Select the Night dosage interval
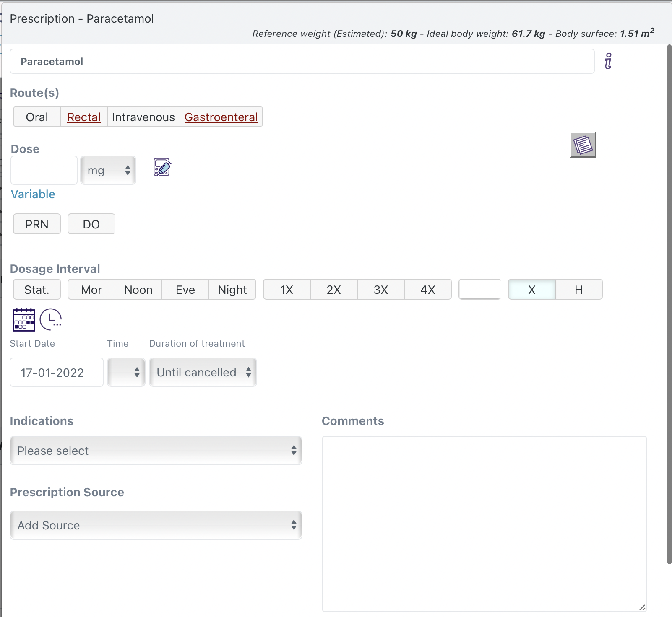 point(232,289)
